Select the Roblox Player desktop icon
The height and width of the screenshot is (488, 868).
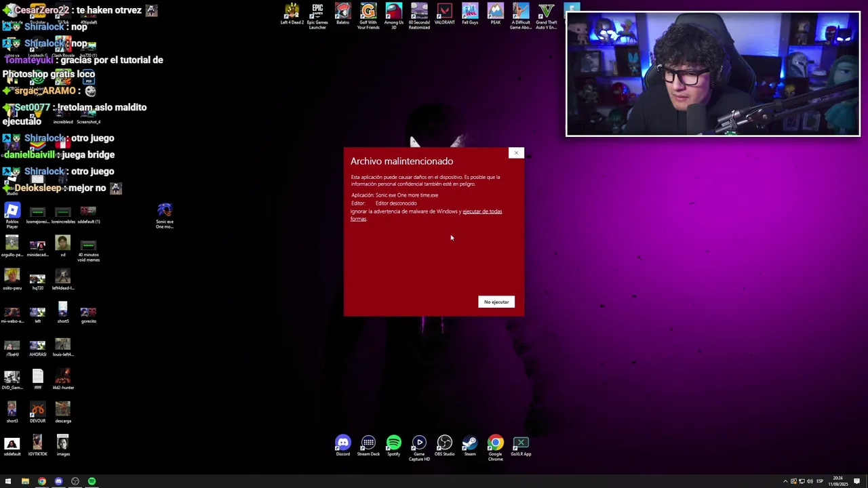[12, 216]
